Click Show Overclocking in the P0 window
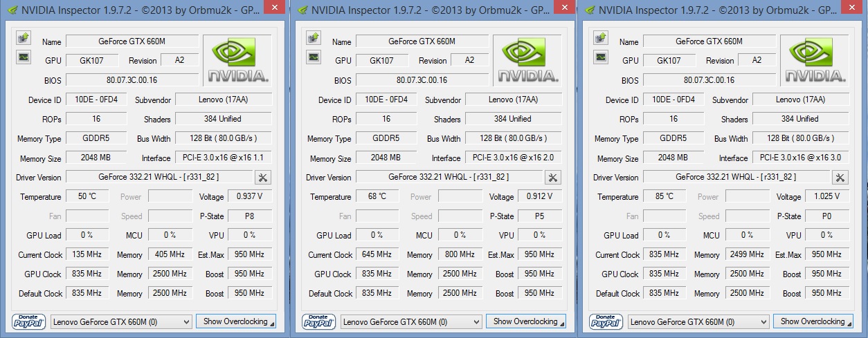 pyautogui.click(x=813, y=321)
